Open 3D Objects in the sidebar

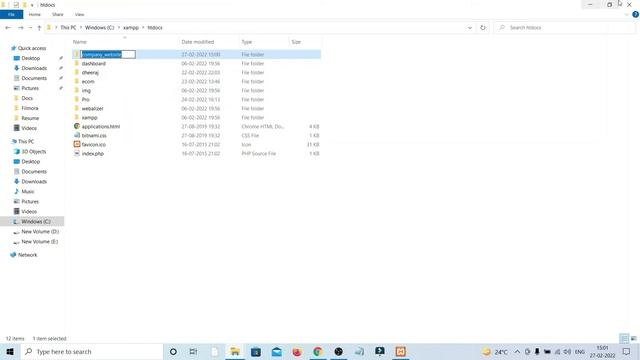(x=34, y=151)
